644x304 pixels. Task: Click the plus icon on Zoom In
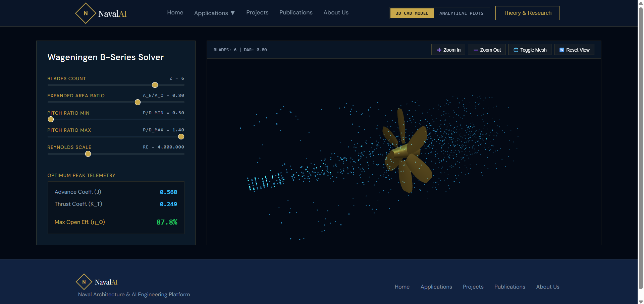coord(439,50)
